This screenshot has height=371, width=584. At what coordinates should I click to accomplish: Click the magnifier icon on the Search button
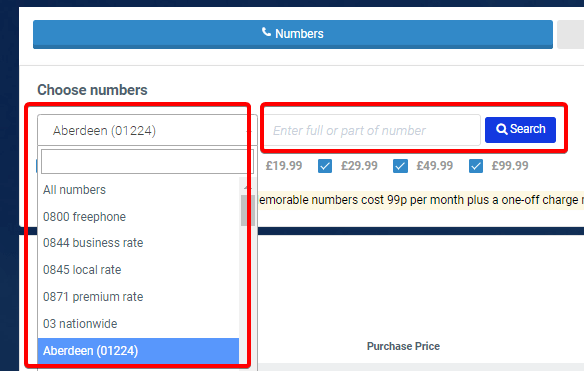coord(502,129)
